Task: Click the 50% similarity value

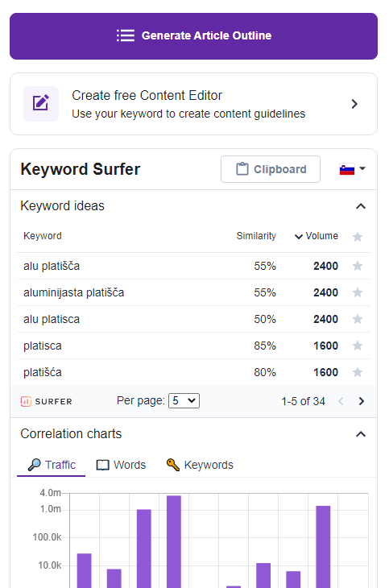Action: (265, 319)
